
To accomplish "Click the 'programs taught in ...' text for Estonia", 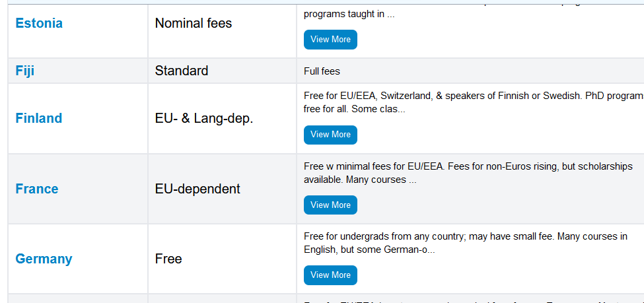I will click(x=349, y=14).
